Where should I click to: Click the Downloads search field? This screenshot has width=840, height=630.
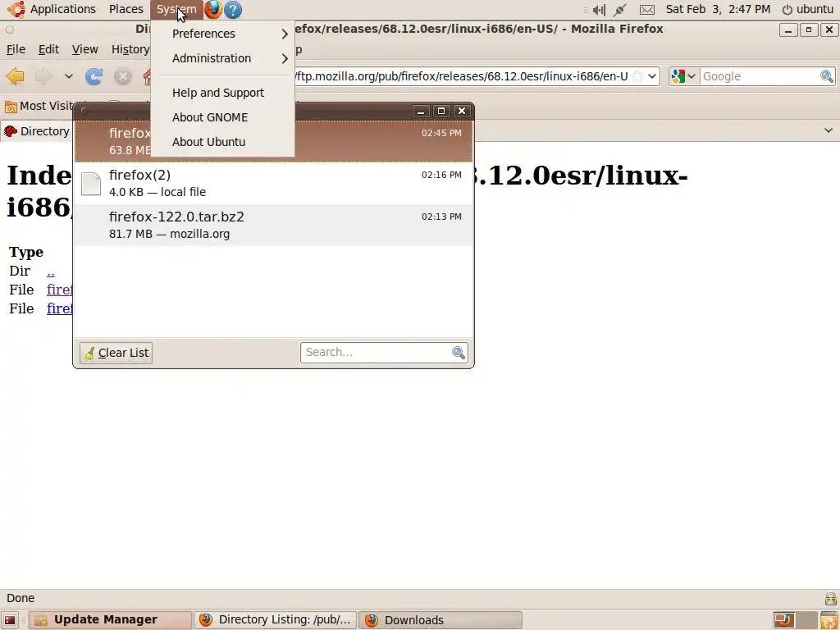pos(376,353)
